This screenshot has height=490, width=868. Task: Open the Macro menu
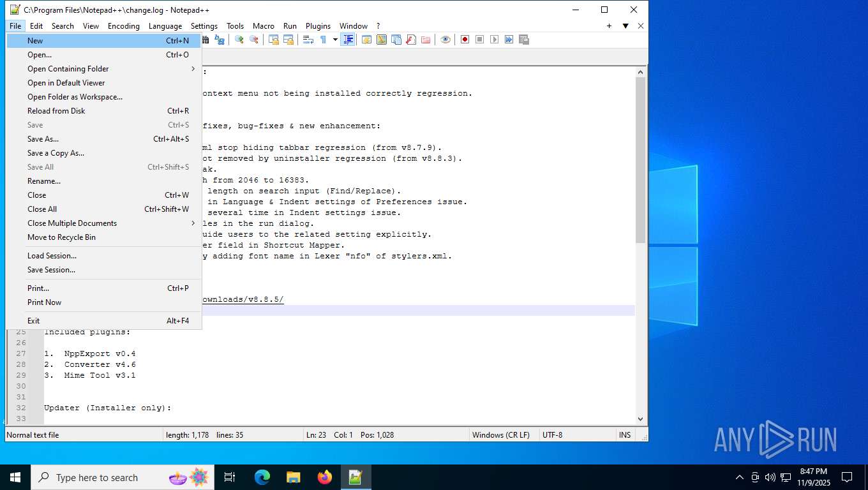264,26
